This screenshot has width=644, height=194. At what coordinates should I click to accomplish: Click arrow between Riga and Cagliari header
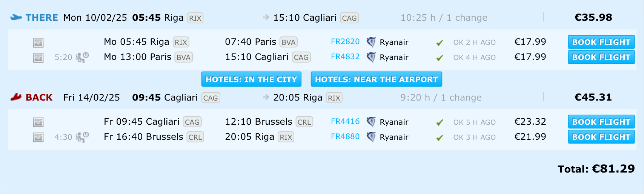(266, 17)
